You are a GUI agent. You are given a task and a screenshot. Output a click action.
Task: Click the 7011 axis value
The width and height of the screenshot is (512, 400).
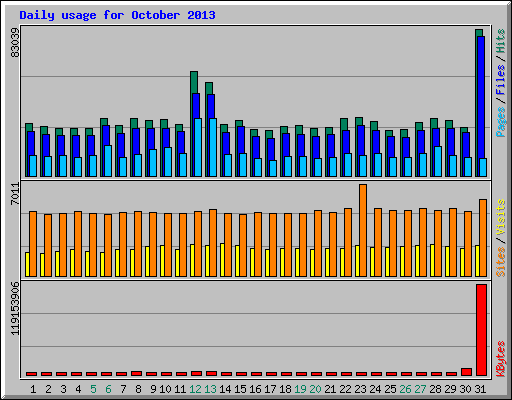coord(15,194)
